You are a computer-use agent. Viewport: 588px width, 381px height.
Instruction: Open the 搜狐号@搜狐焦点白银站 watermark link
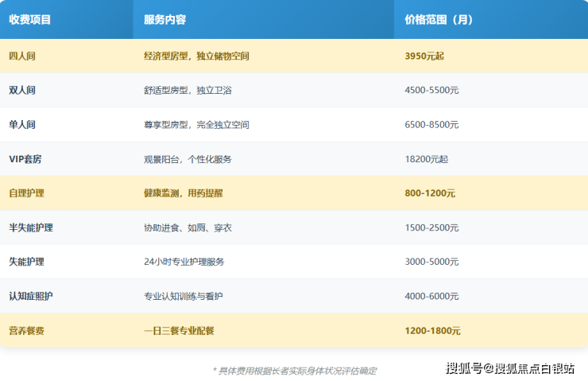coord(510,367)
